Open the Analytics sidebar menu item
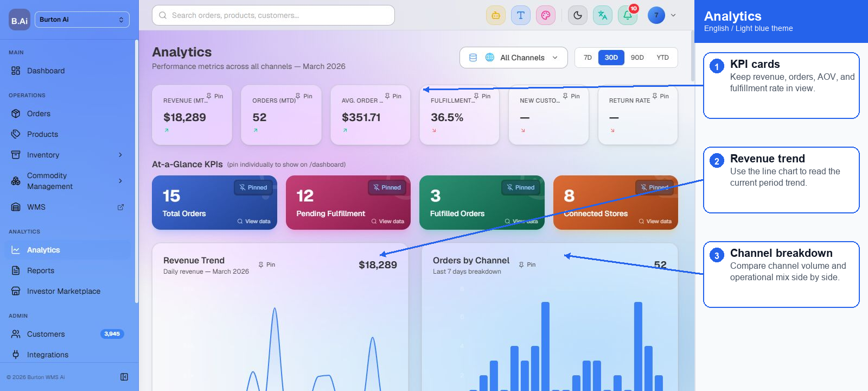The height and width of the screenshot is (391, 868). click(67, 250)
